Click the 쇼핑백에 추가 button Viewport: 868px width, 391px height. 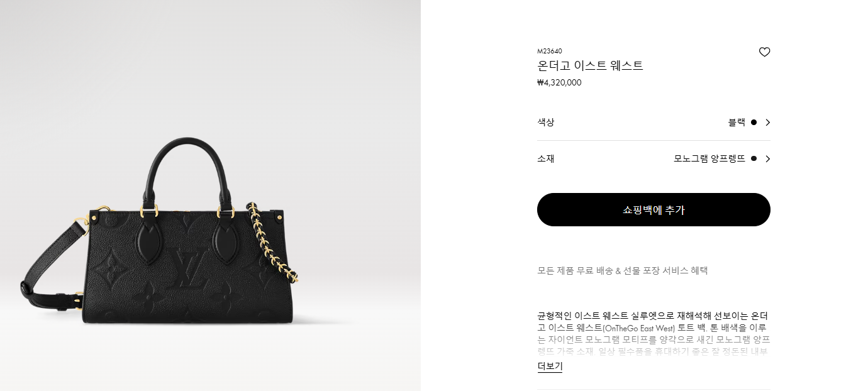[x=654, y=210]
